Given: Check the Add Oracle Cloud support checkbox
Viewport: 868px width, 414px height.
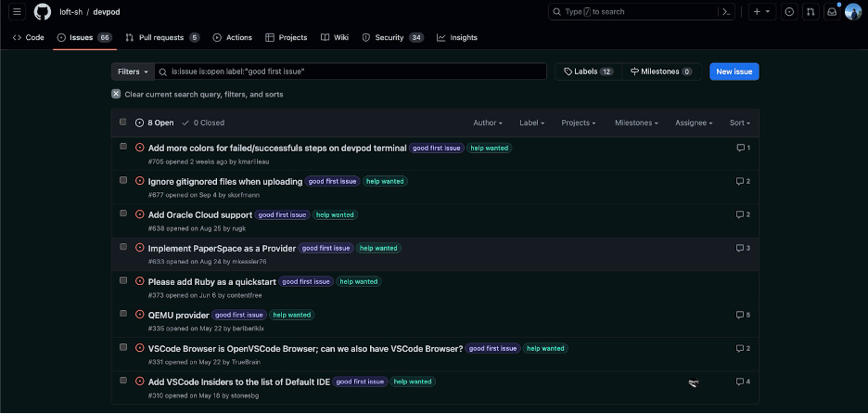Looking at the screenshot, I should (x=123, y=213).
